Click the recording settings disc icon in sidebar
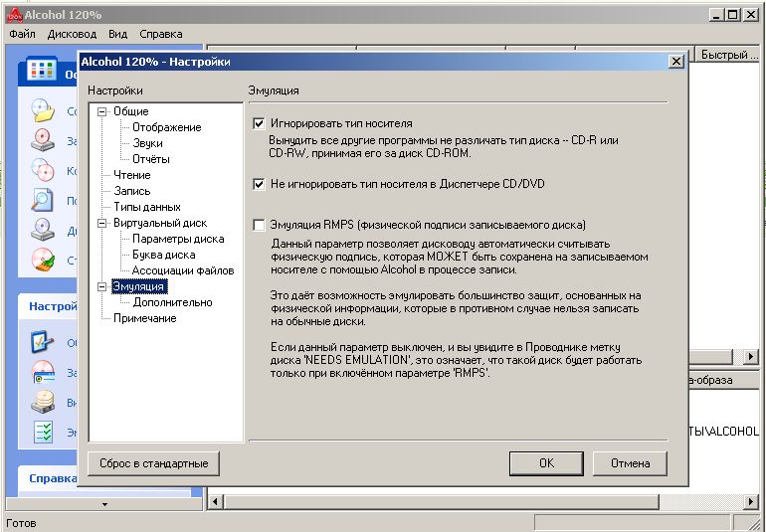The width and height of the screenshot is (766, 532). pos(43,372)
